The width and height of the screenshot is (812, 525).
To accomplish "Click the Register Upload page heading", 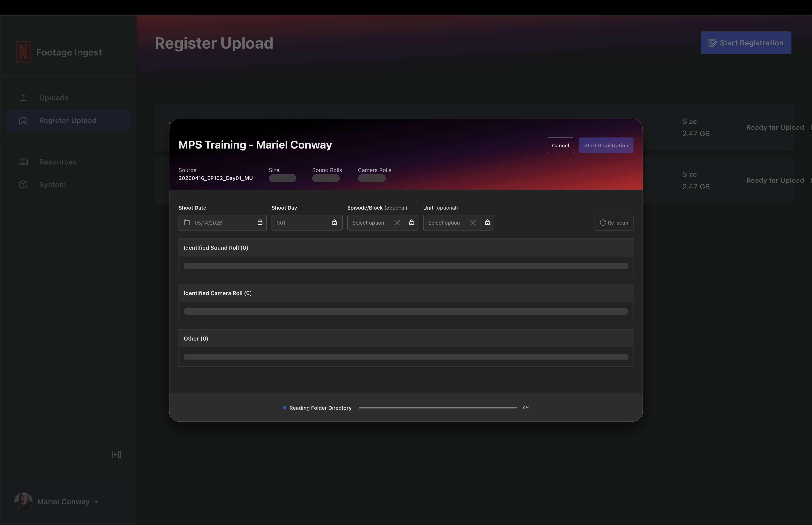I will 214,43.
